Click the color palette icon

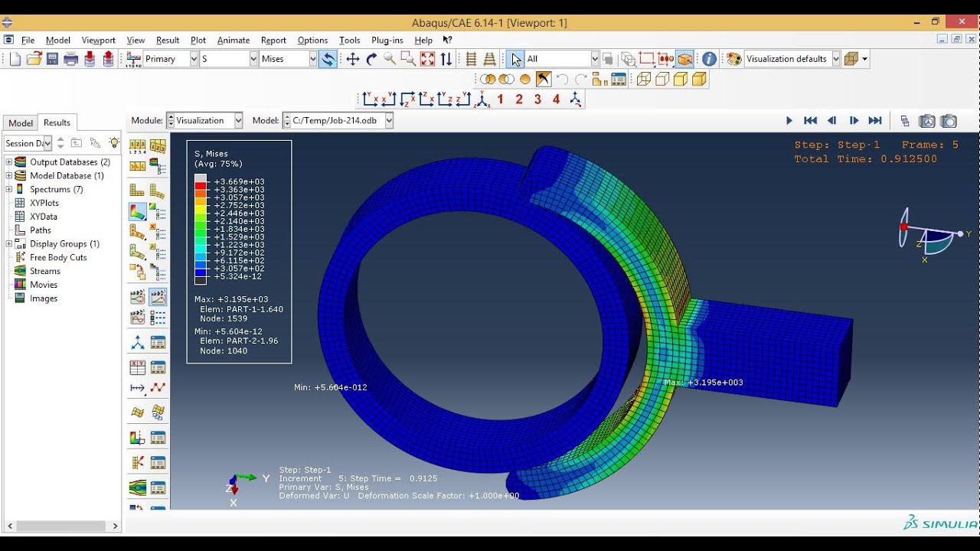(734, 59)
